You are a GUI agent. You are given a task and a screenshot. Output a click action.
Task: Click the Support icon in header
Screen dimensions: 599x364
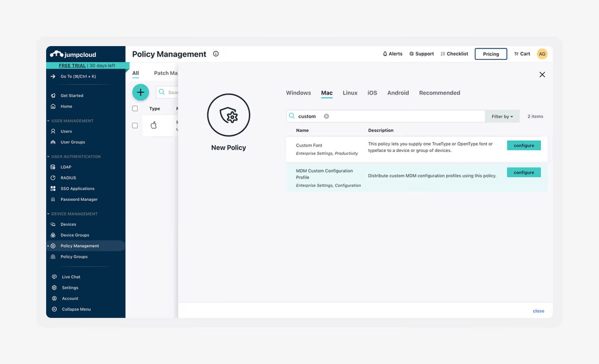[x=412, y=54]
